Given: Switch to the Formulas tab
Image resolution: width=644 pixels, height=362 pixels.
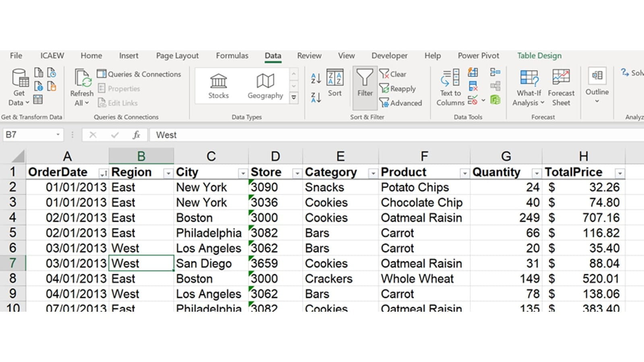Looking at the screenshot, I should click(232, 56).
